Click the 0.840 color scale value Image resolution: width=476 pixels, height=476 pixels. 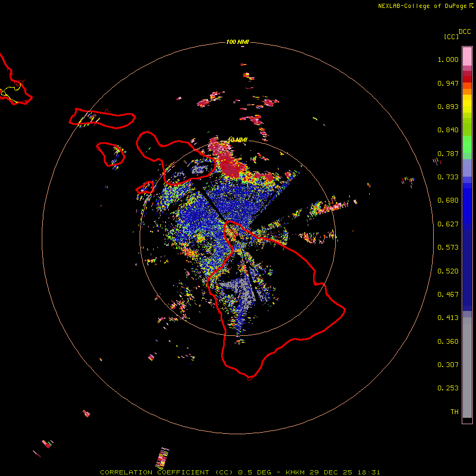tap(448, 130)
